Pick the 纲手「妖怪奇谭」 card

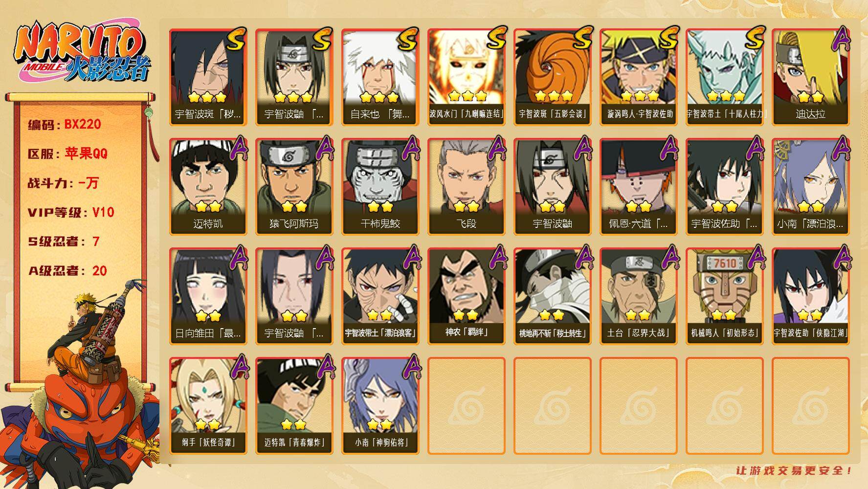[208, 405]
